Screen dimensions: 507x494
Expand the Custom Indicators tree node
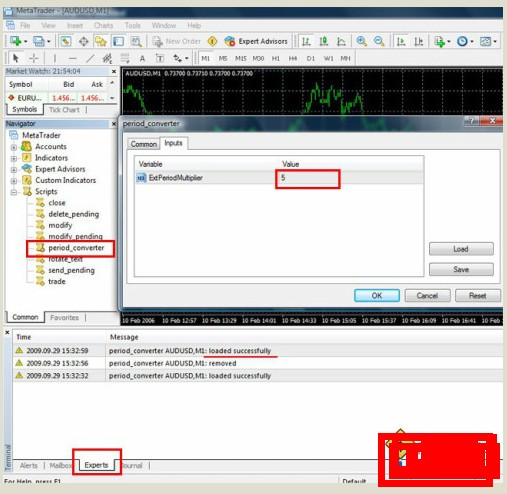tap(14, 181)
